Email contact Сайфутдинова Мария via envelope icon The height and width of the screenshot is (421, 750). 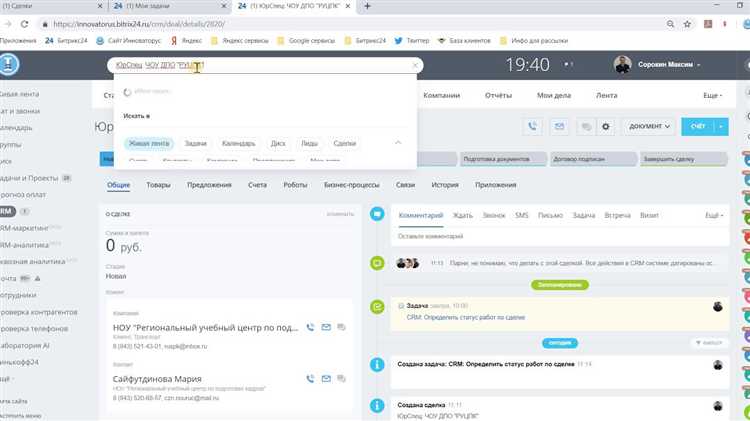(x=326, y=379)
